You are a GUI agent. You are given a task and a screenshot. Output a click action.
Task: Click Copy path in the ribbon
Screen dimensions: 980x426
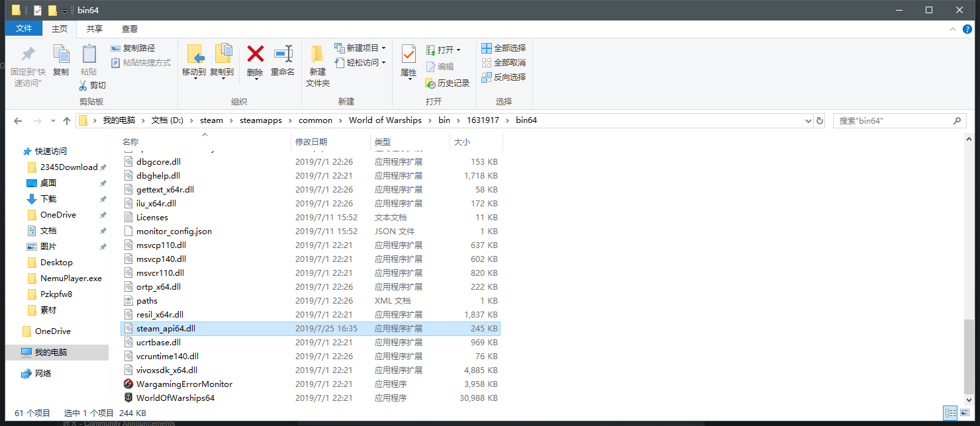pos(133,48)
